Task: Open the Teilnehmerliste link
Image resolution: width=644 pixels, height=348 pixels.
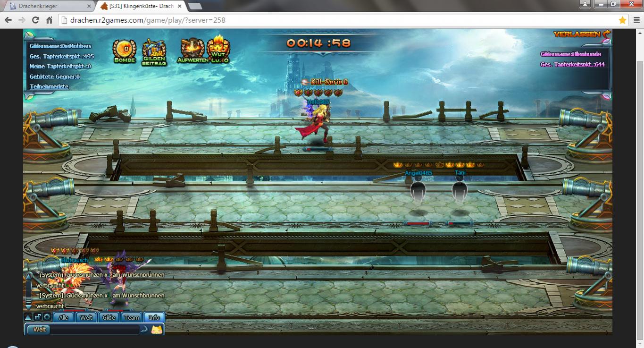Action: (49, 87)
